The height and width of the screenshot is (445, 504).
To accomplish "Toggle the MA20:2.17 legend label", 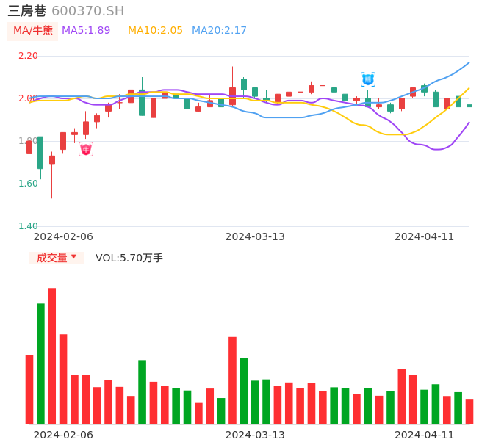I will [219, 31].
